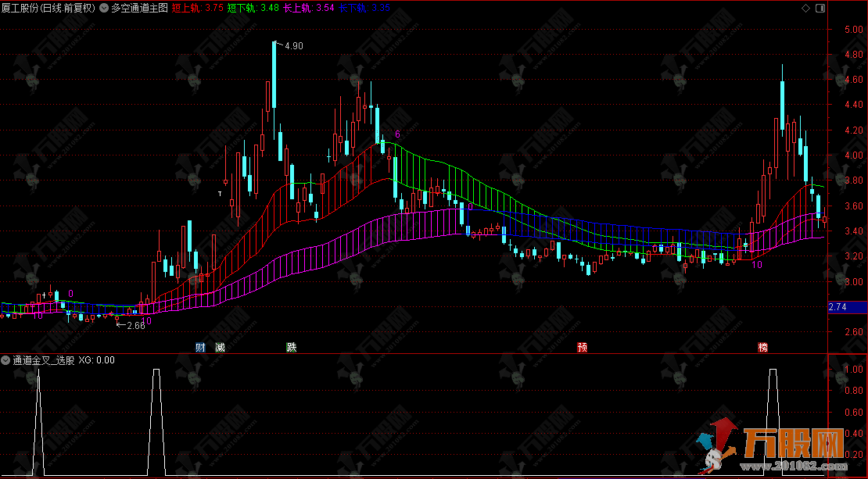Select the 短下轨 green legend label
Screen dimensions: 868x479
[253, 8]
